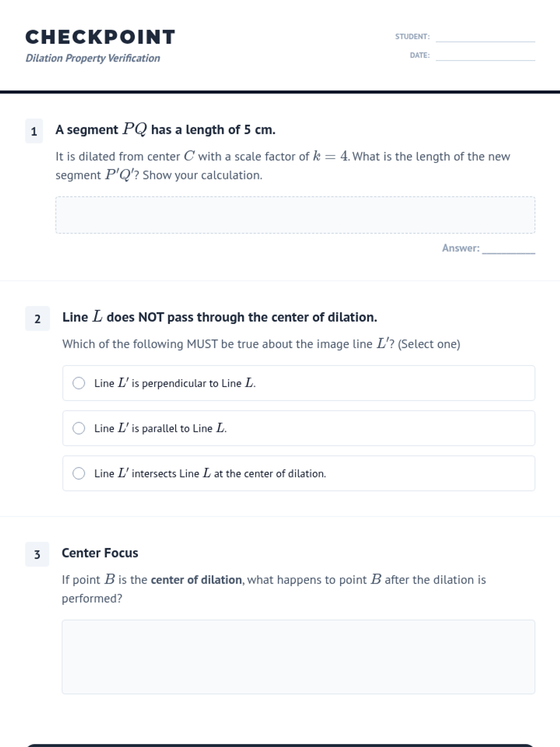Click the Answer blank for question 1

pos(508,249)
